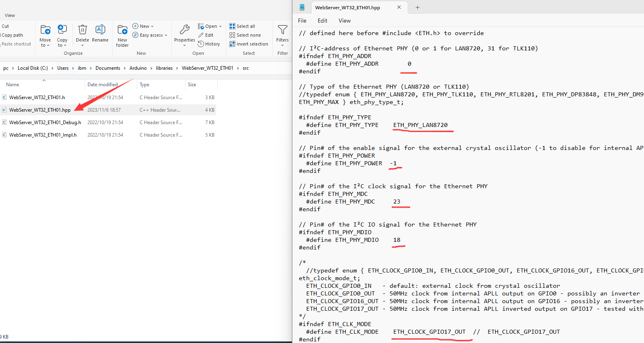Open History in the ribbon

(209, 44)
